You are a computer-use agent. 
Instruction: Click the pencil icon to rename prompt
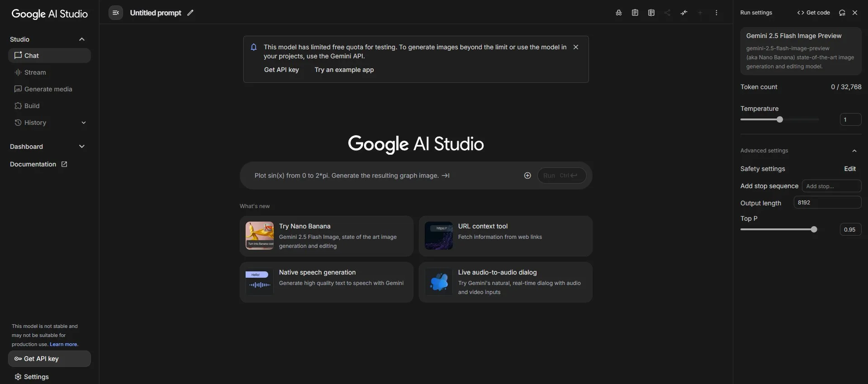(x=190, y=13)
